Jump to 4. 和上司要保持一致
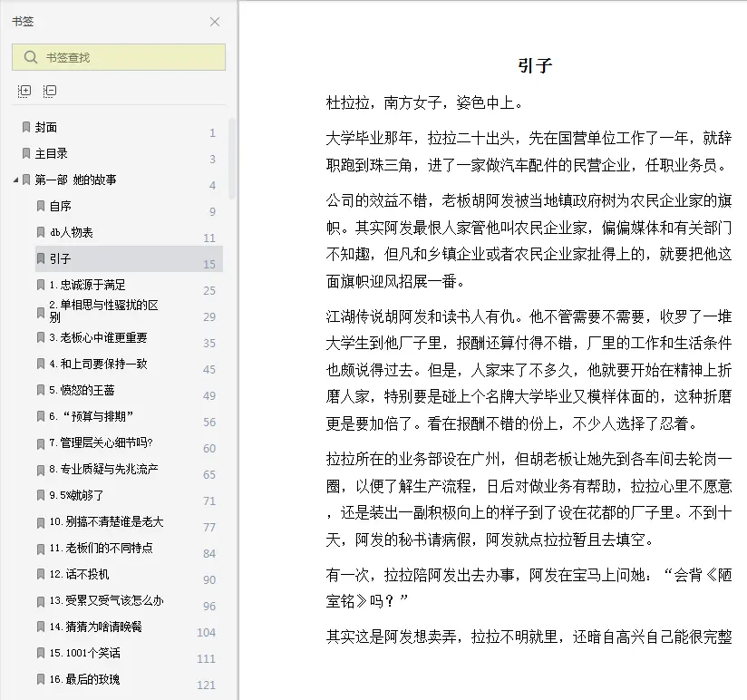747x700 pixels. click(98, 364)
